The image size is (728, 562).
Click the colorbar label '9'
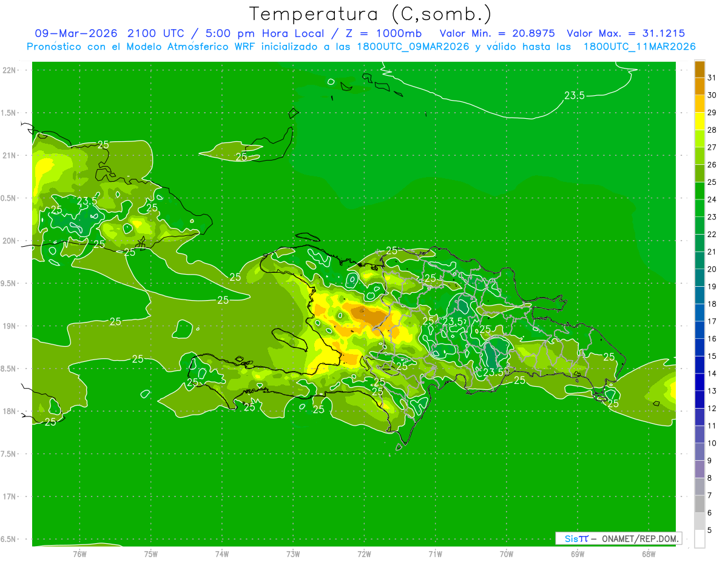pos(709,461)
